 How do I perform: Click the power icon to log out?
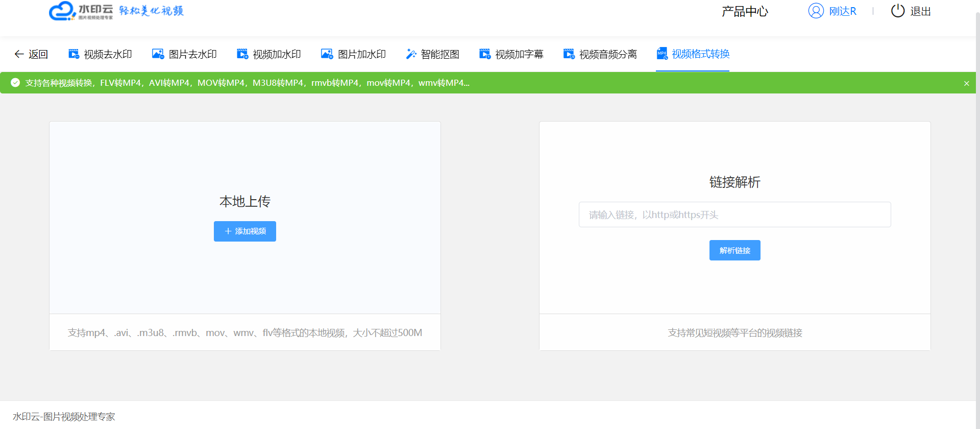point(897,11)
